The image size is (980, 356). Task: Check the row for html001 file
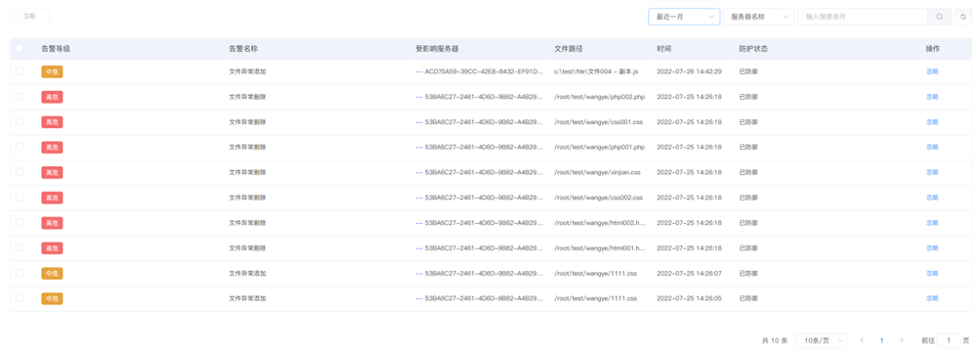click(20, 247)
